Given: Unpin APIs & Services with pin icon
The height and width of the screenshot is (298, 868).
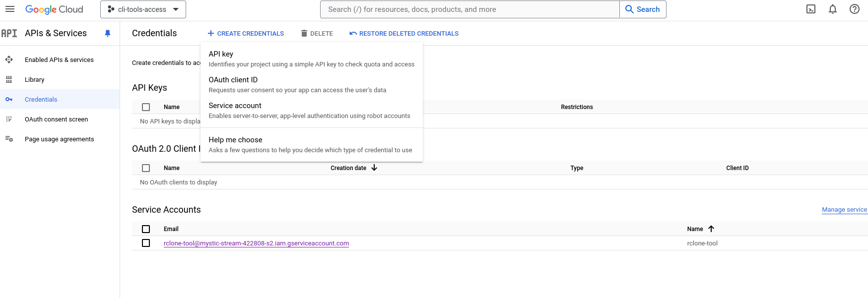Looking at the screenshot, I should [108, 33].
